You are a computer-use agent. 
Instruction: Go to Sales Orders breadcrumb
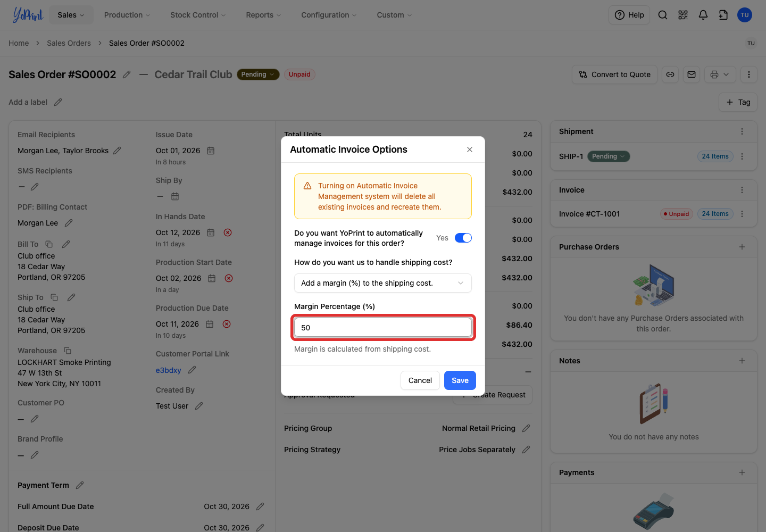click(69, 43)
